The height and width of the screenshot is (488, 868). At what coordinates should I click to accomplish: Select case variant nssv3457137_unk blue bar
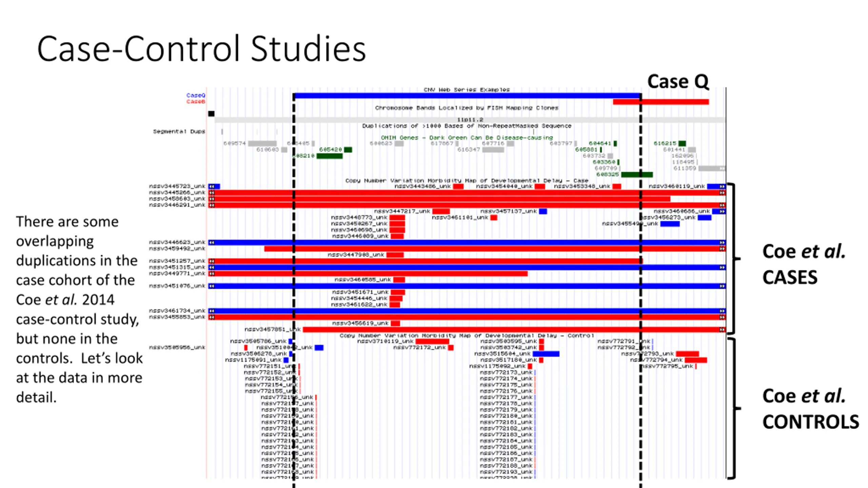[543, 211]
